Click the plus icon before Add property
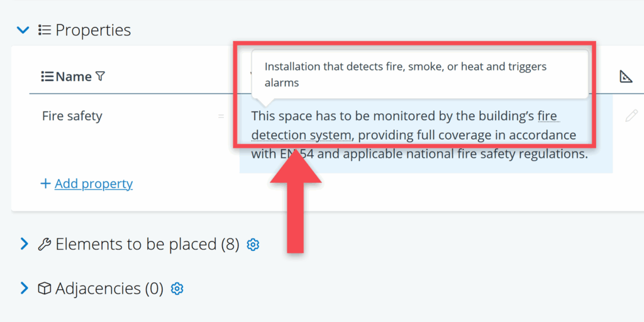Viewport: 644px width, 322px height. [45, 184]
